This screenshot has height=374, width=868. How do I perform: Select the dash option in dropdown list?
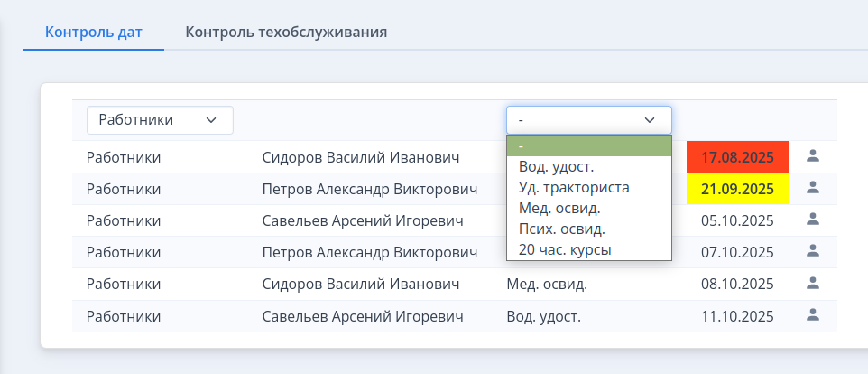[x=589, y=145]
